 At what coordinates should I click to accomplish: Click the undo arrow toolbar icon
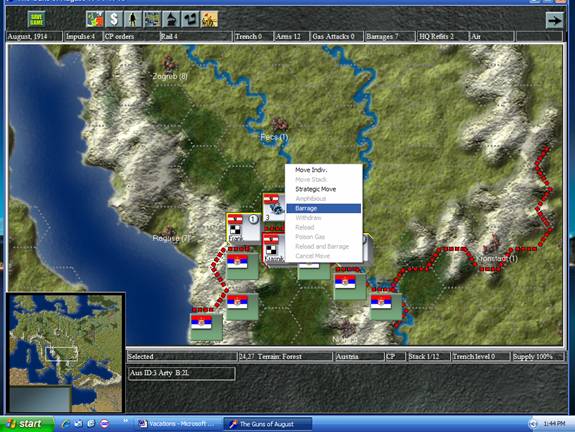pos(190,19)
